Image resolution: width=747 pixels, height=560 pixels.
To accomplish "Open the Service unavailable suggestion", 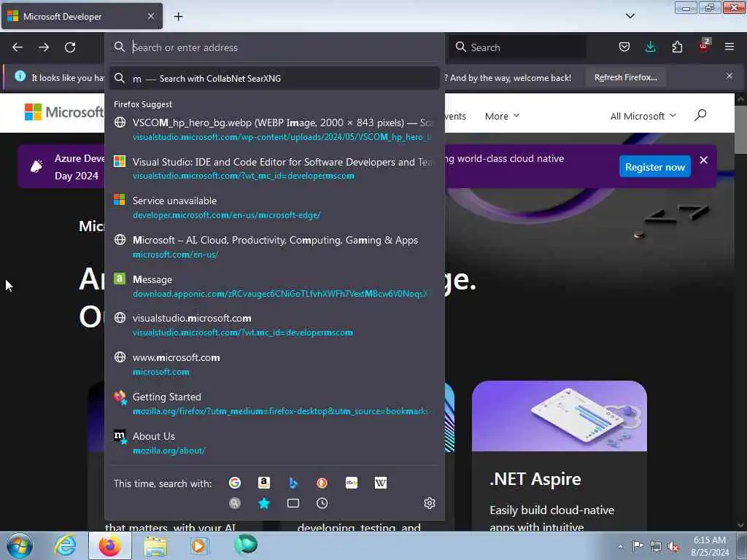I will pos(275,208).
